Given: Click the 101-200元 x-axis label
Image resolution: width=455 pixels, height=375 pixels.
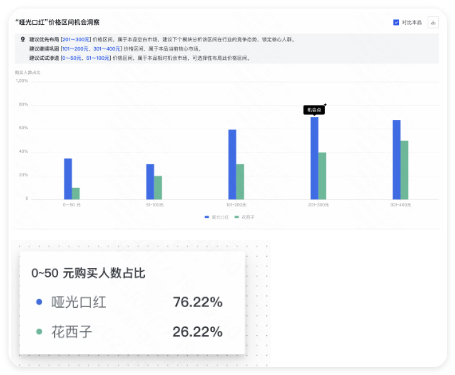Looking at the screenshot, I should (236, 205).
